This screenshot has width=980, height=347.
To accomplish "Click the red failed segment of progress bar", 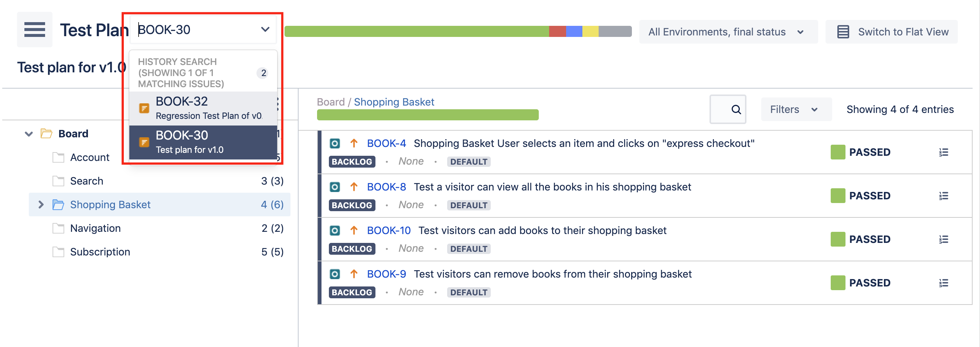I will click(557, 31).
